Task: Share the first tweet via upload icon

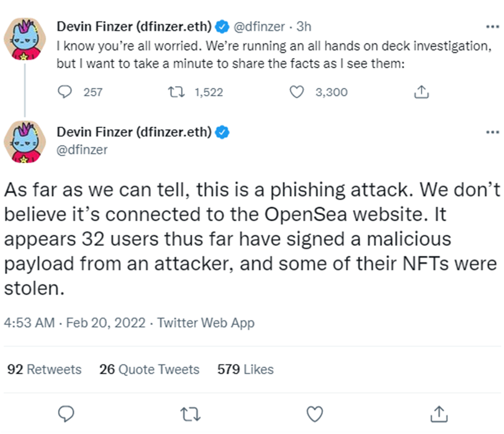Action: [421, 92]
